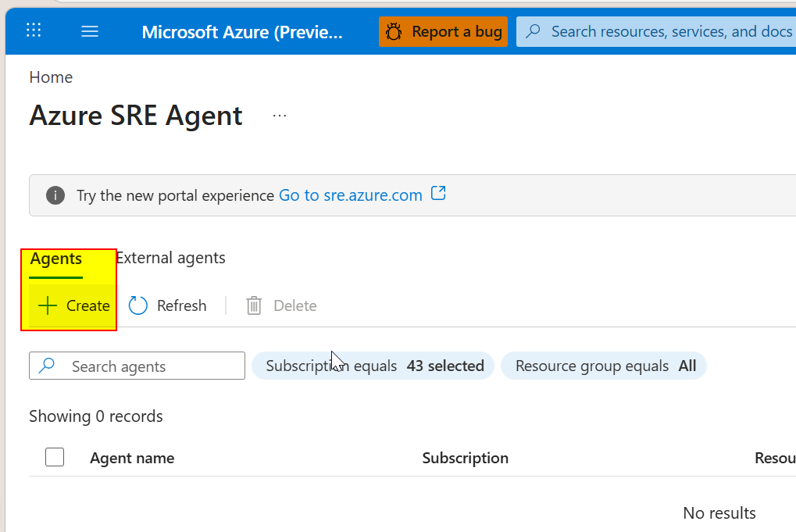The width and height of the screenshot is (796, 532).
Task: Click the No results message
Action: [719, 512]
